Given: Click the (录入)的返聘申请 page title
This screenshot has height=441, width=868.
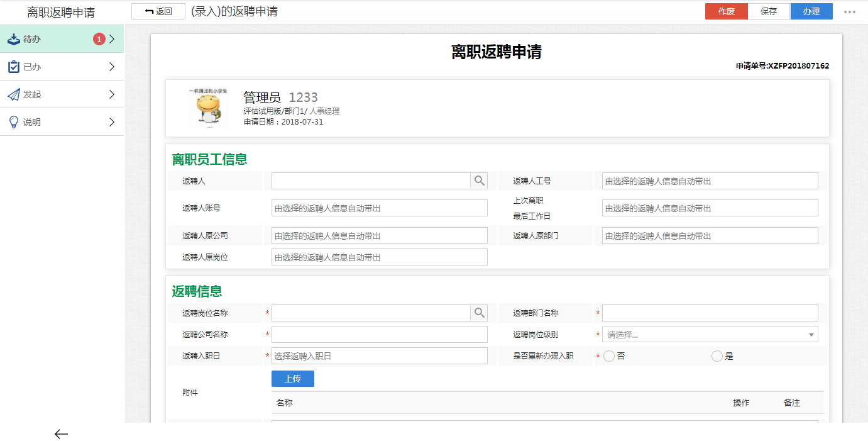Looking at the screenshot, I should point(234,11).
